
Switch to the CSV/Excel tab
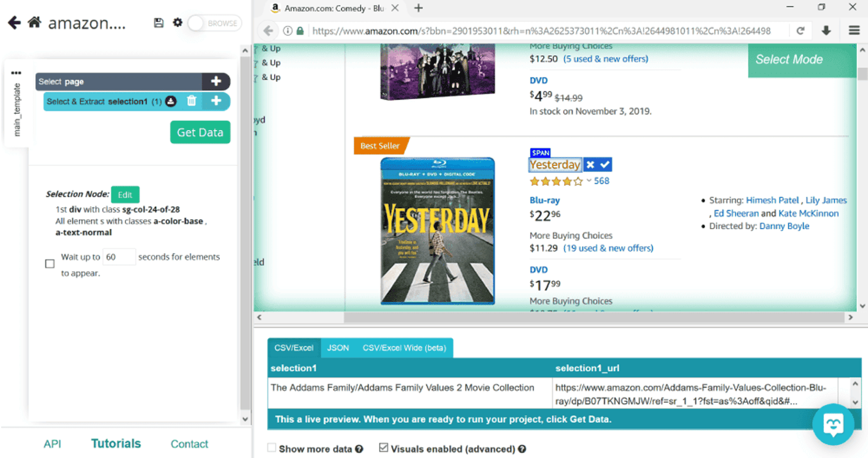(294, 348)
